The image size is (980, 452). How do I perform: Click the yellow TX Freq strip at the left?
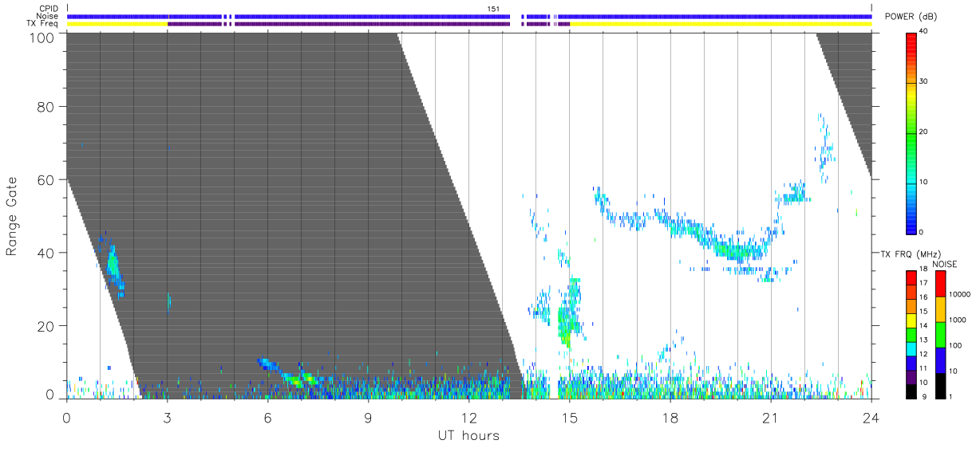(117, 24)
